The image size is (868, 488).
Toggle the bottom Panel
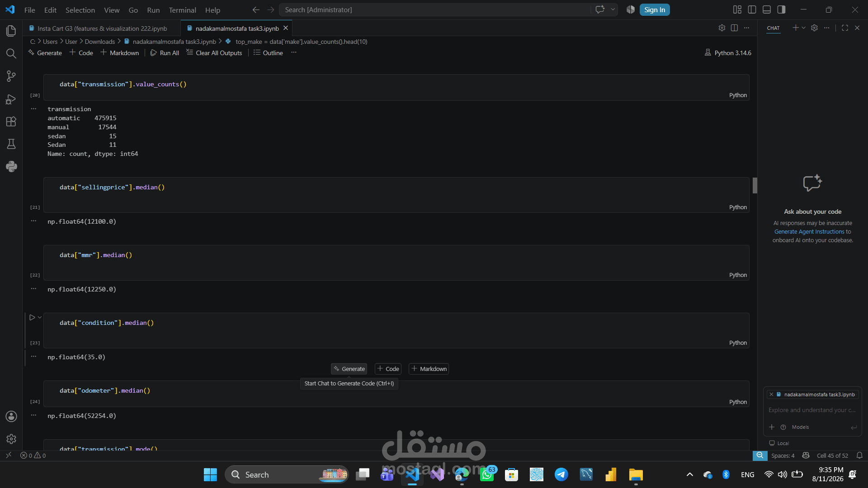coord(767,10)
